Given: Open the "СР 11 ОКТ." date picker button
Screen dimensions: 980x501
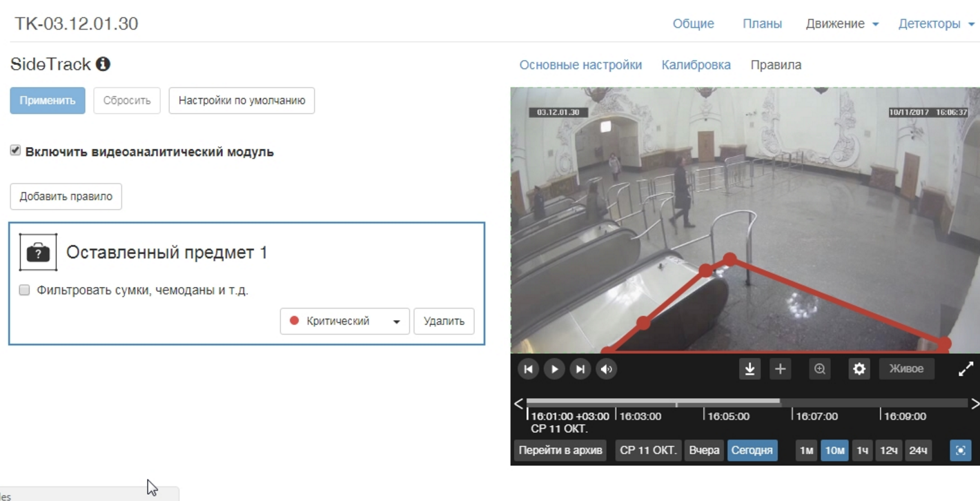Looking at the screenshot, I should click(648, 451).
